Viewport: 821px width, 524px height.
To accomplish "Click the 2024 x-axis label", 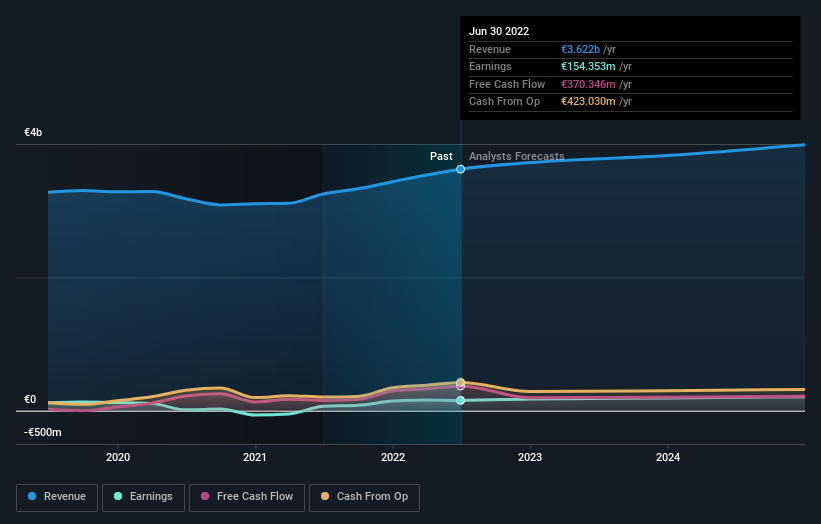I will coord(668,457).
